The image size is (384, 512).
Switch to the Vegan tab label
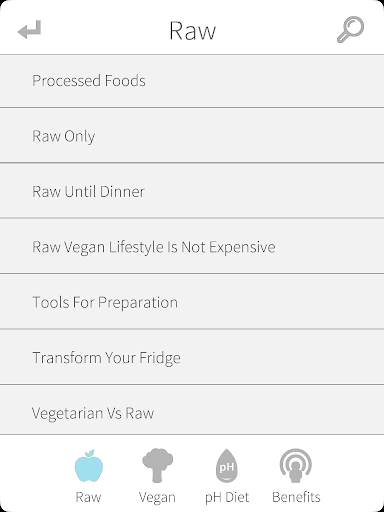tap(157, 497)
